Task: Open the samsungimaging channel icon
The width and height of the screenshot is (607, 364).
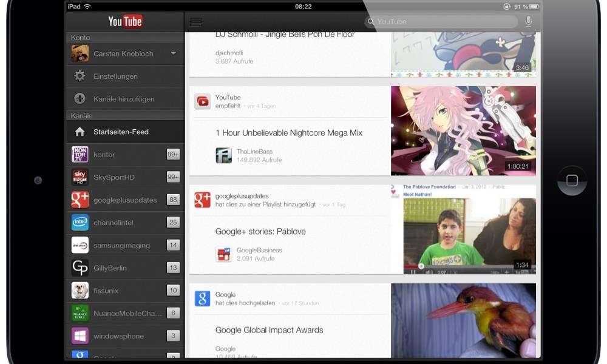Action: click(x=80, y=245)
